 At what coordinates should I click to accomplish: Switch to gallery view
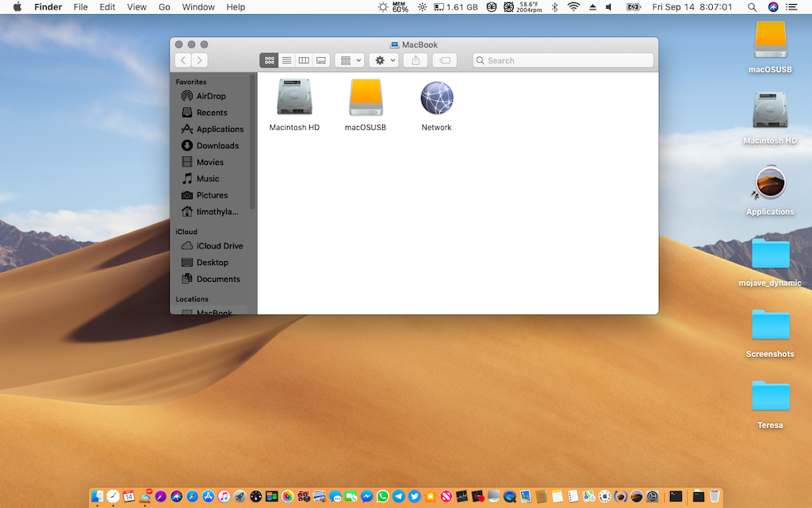tap(321, 60)
